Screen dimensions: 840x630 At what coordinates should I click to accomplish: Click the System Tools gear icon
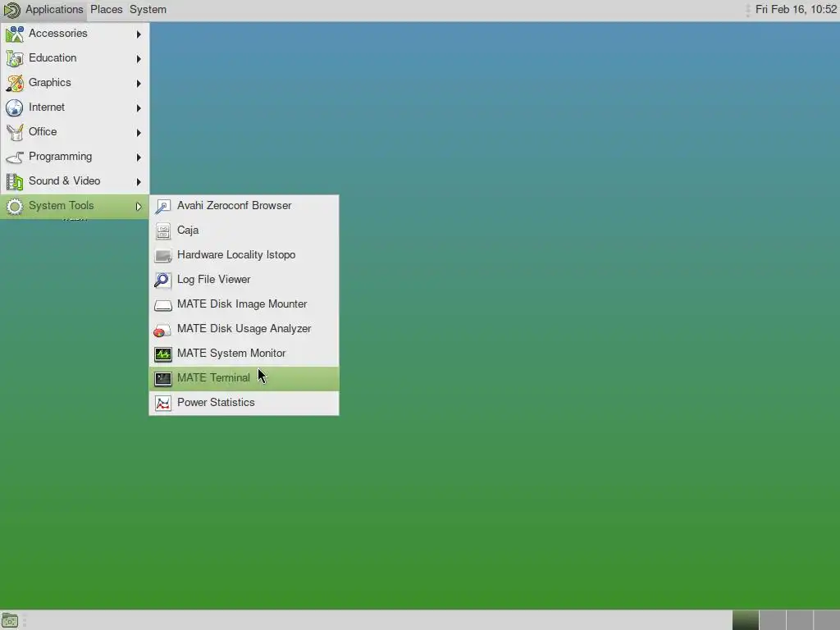pyautogui.click(x=15, y=206)
